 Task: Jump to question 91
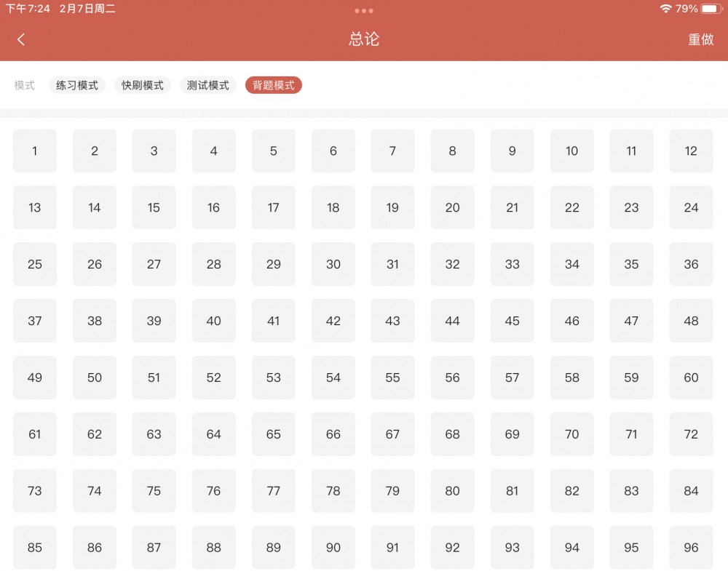pyautogui.click(x=393, y=547)
